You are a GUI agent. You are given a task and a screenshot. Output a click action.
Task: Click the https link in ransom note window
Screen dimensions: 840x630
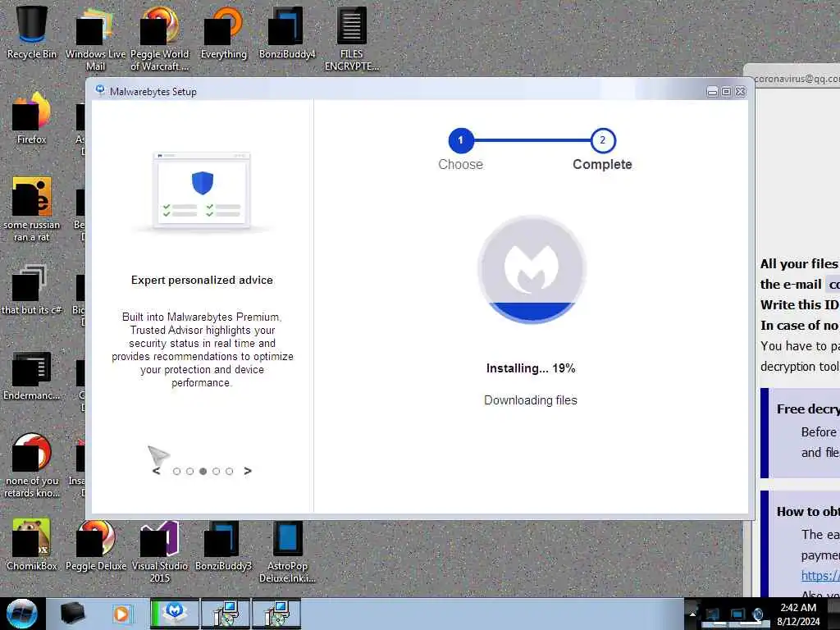(820, 575)
